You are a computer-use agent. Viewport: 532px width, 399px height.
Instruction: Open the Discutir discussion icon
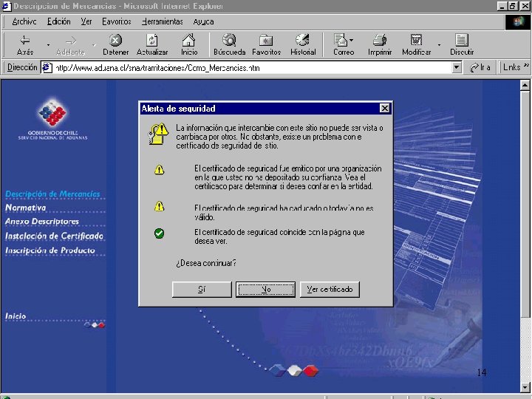pos(461,40)
